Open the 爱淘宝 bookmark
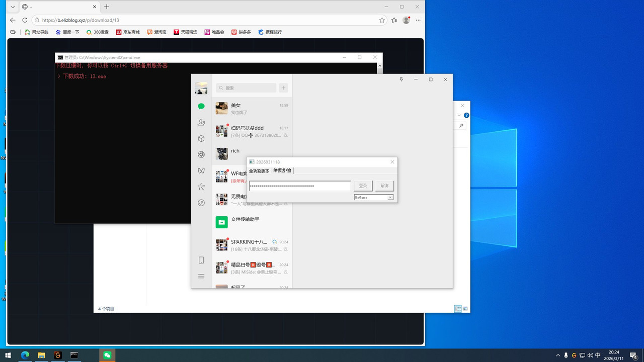644x362 pixels. (x=156, y=32)
